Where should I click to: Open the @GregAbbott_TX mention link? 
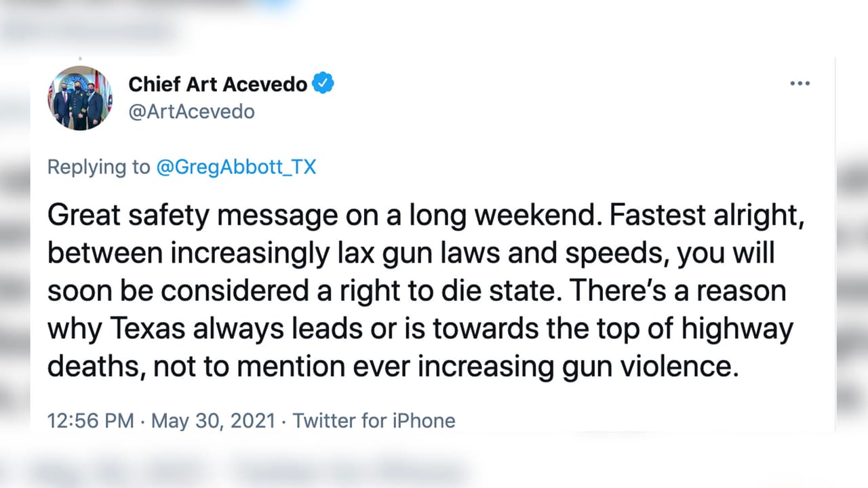(237, 167)
